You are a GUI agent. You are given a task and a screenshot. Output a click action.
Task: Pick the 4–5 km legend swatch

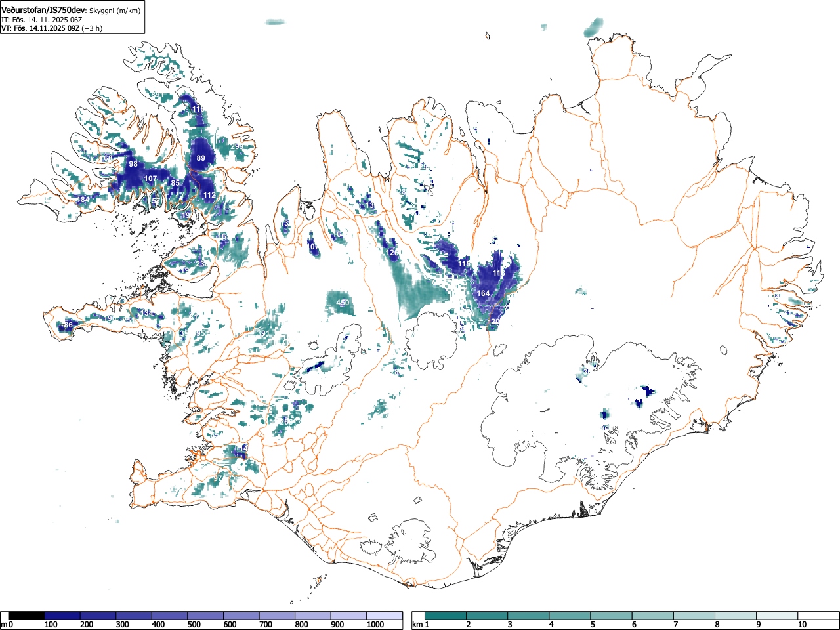tap(570, 616)
